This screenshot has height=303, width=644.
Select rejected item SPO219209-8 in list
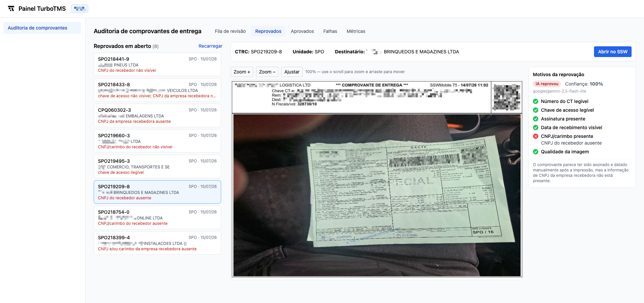157,192
